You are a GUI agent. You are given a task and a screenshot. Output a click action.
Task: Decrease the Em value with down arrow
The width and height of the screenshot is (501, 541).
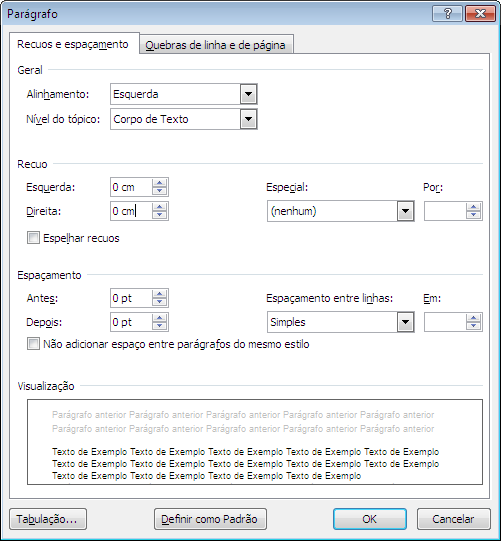click(x=473, y=326)
